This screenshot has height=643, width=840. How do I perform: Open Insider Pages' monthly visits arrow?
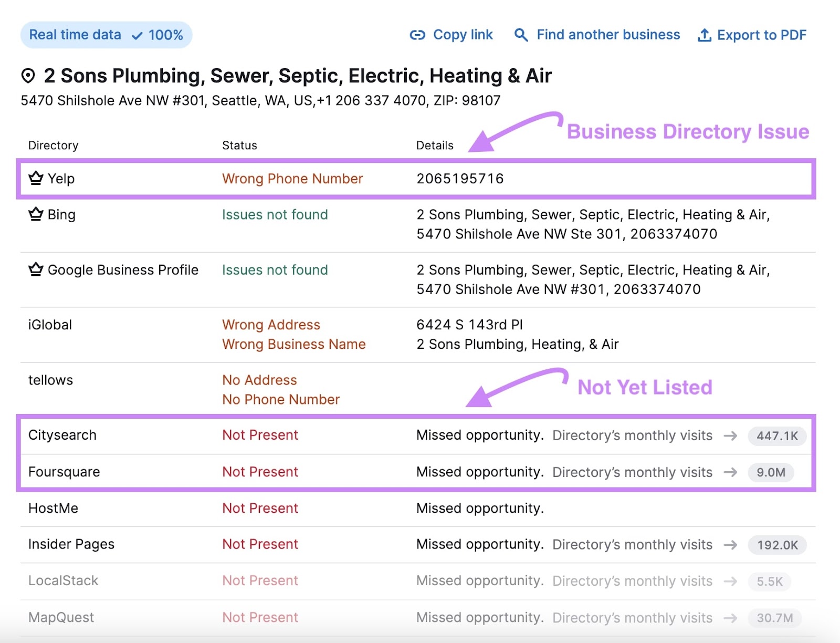click(x=730, y=545)
